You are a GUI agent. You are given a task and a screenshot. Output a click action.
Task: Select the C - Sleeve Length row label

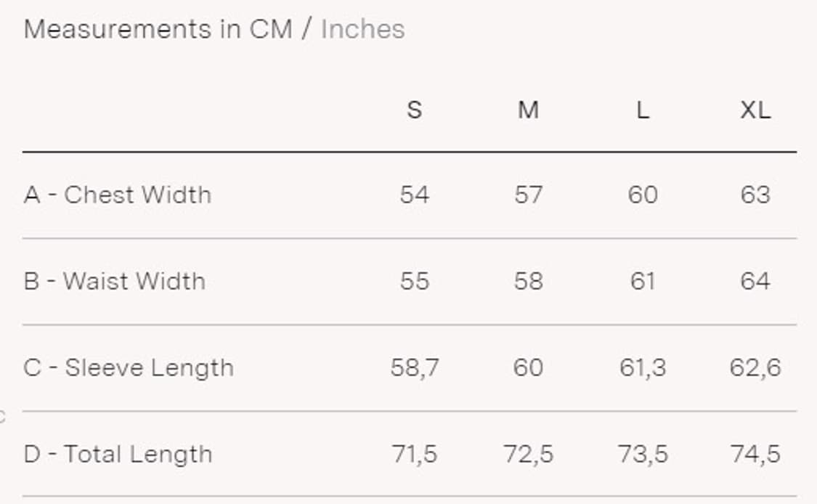coord(129,368)
